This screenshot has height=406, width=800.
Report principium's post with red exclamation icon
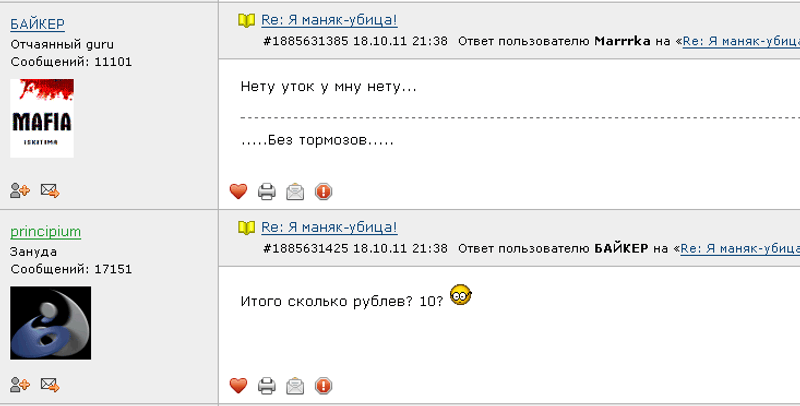pyautogui.click(x=324, y=385)
